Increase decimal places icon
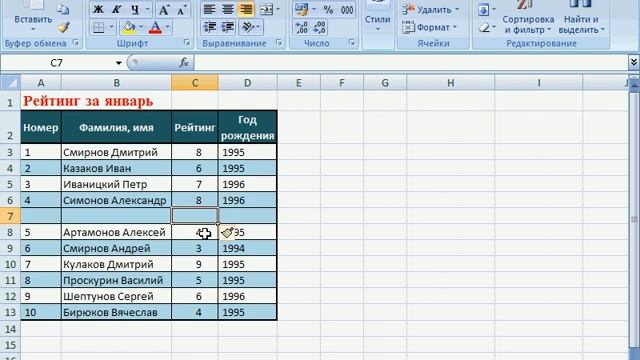This screenshot has height=360, width=640. (x=302, y=27)
